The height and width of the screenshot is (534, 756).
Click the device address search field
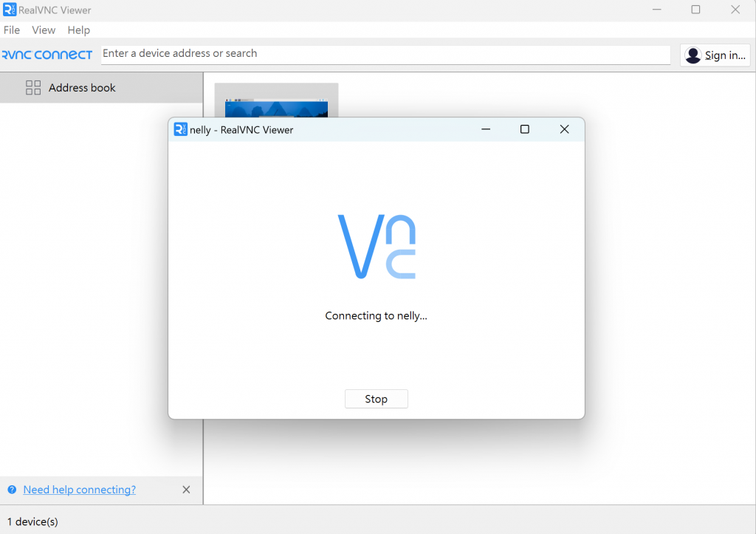(x=385, y=54)
